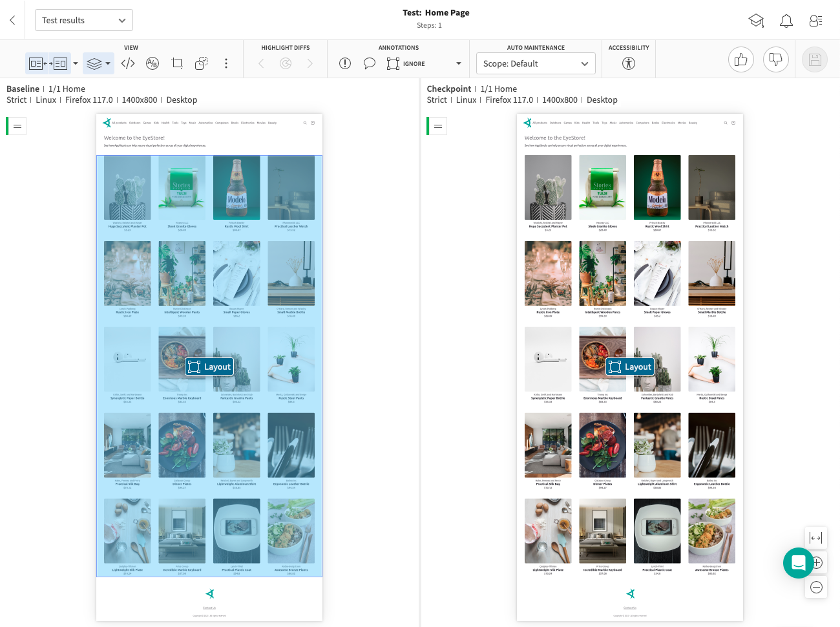Toggle side-by-side comparison view
The height and width of the screenshot is (627, 840).
coord(48,63)
